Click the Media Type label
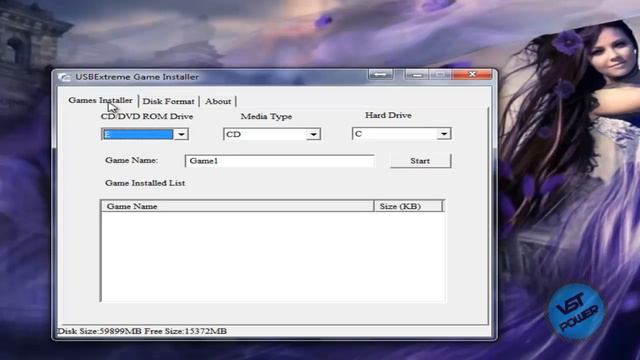Screen dimensions: 640x360 [266, 116]
